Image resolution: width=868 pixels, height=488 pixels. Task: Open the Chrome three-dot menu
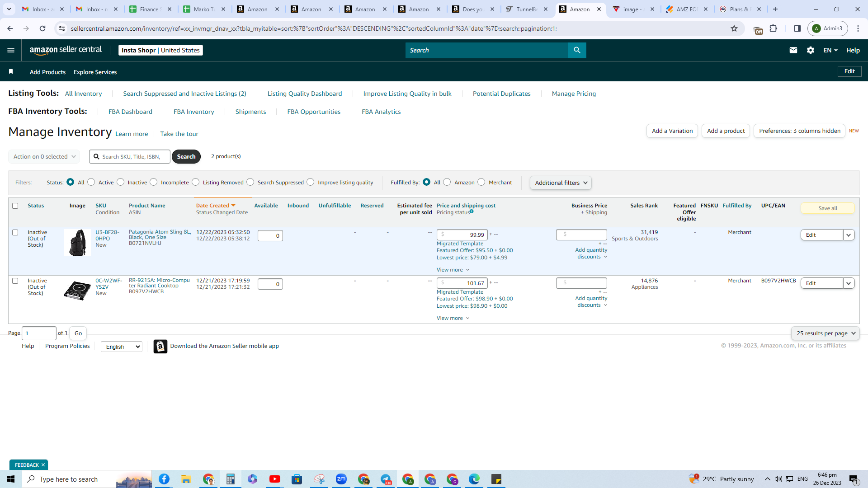click(x=858, y=28)
